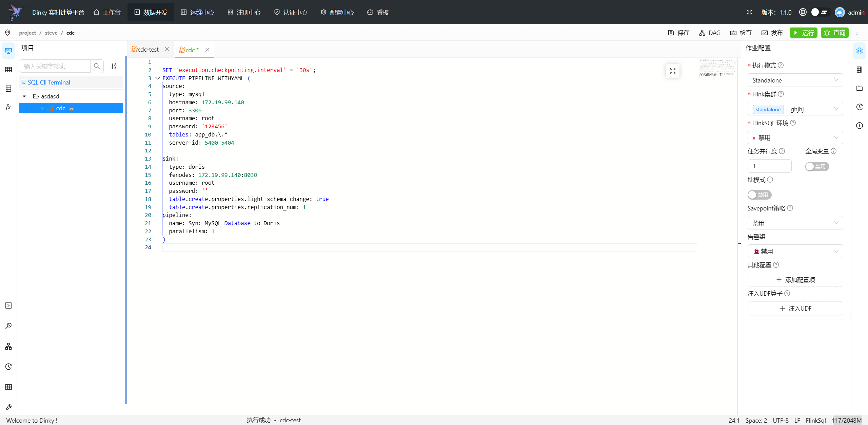The height and width of the screenshot is (425, 868).
Task: Open the fx function icon in the left sidebar
Action: click(8, 107)
